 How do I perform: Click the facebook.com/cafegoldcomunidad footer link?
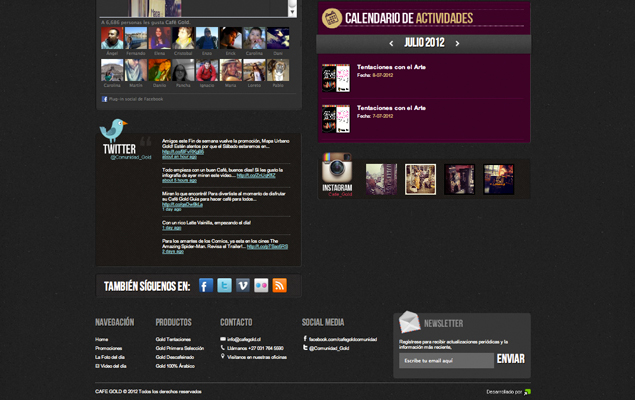tap(342, 339)
